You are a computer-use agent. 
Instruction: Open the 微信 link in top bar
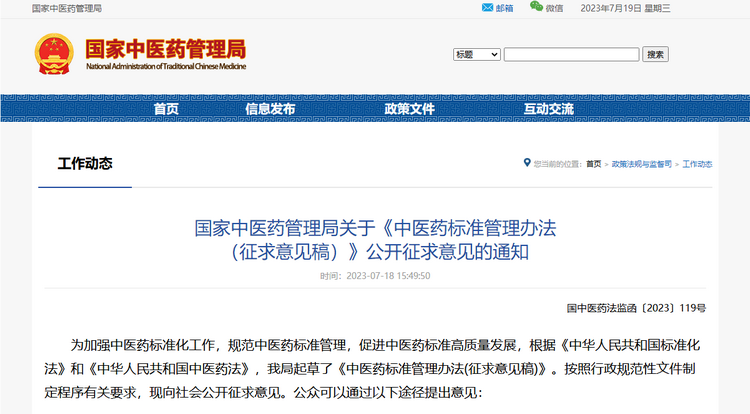(555, 8)
